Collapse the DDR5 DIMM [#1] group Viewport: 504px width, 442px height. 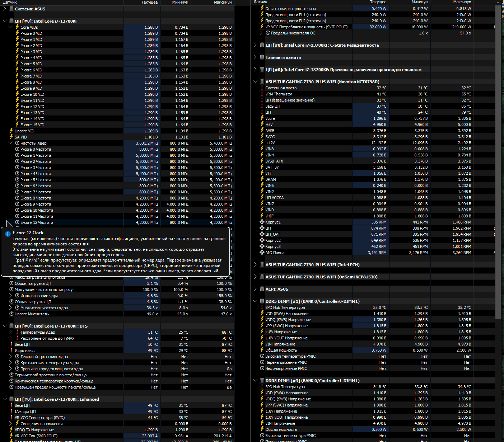tap(255, 301)
